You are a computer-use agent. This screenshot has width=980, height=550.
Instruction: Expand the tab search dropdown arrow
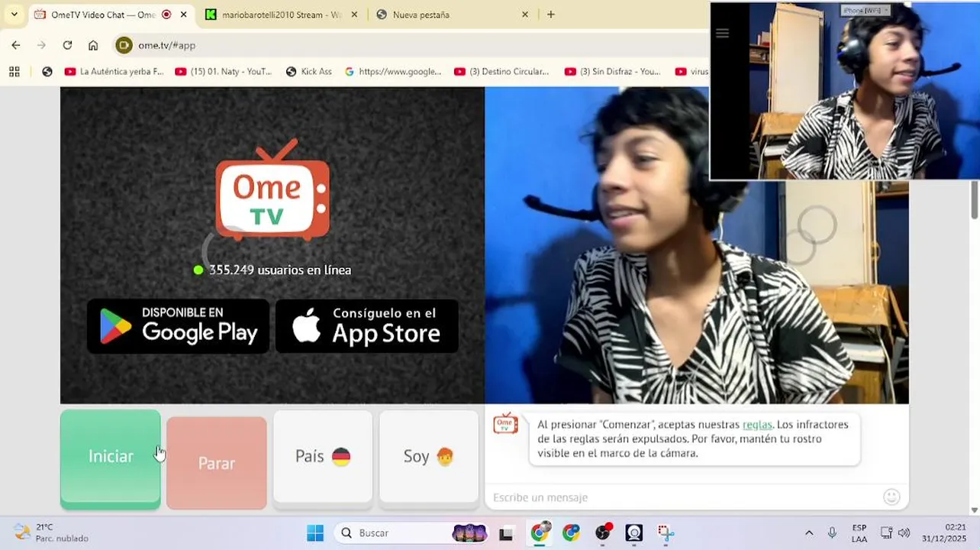(14, 15)
